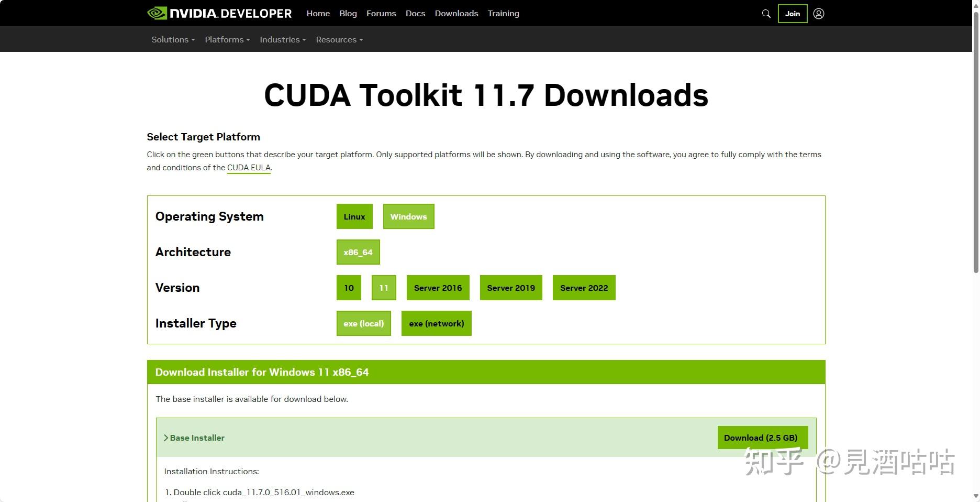Open the Solutions dropdown
Viewport: 980px width, 502px height.
click(x=173, y=39)
